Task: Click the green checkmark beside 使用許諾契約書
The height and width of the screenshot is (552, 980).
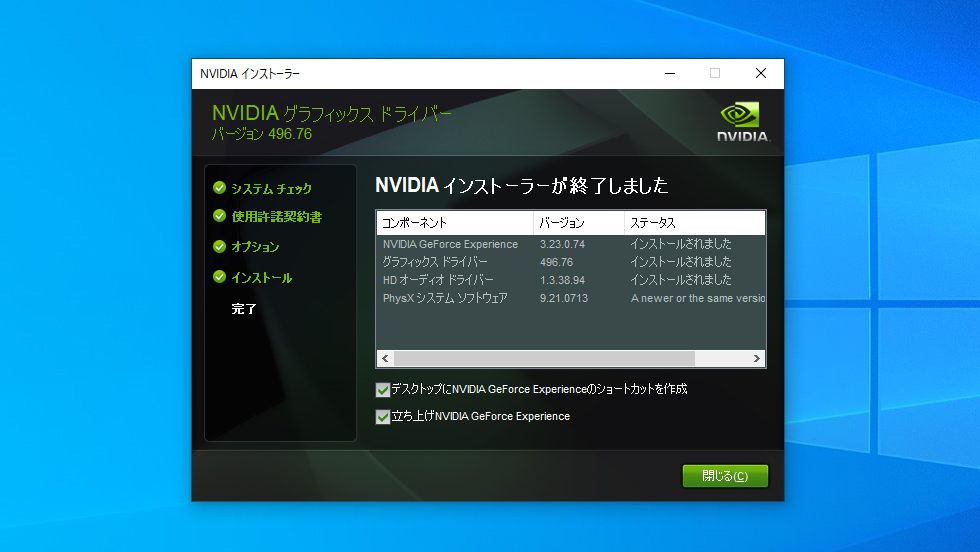Action: click(x=219, y=216)
